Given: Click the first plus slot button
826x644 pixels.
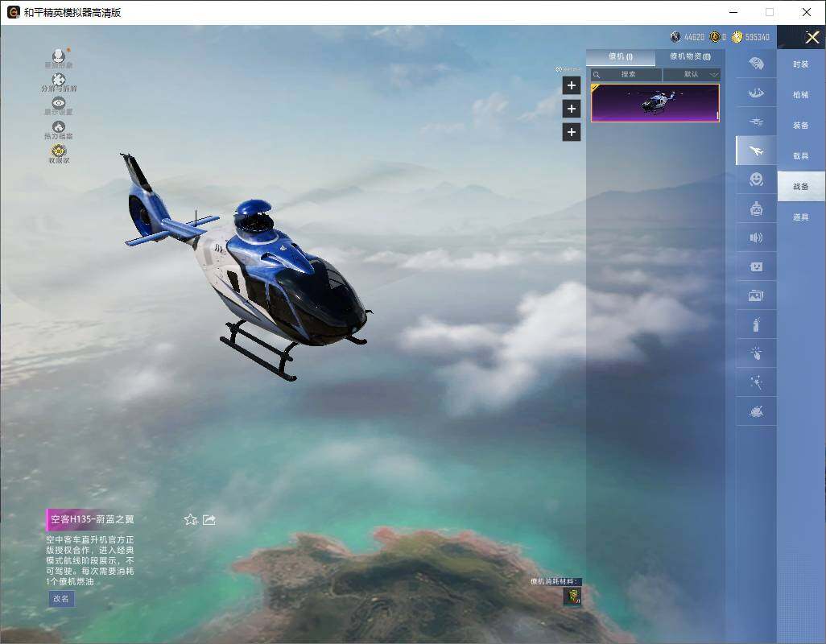Looking at the screenshot, I should 571,85.
